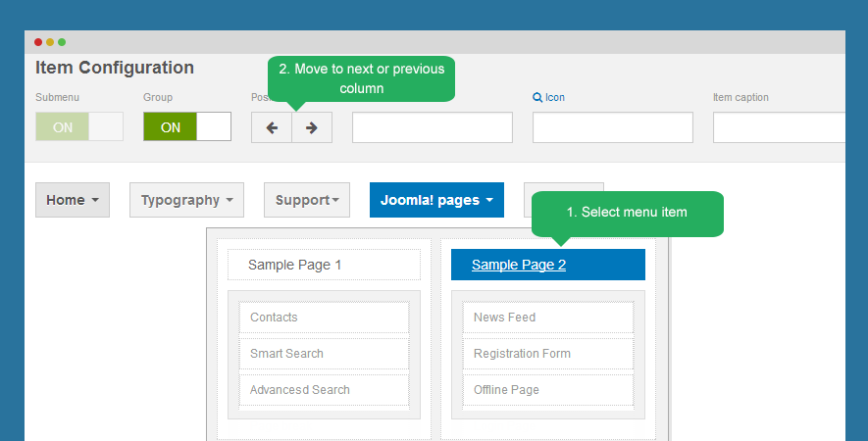This screenshot has height=441, width=868.
Task: Click the Sample Page 2 link
Action: [x=519, y=265]
